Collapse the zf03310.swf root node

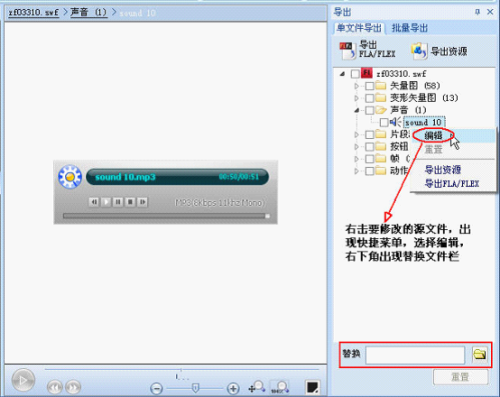[x=342, y=74]
